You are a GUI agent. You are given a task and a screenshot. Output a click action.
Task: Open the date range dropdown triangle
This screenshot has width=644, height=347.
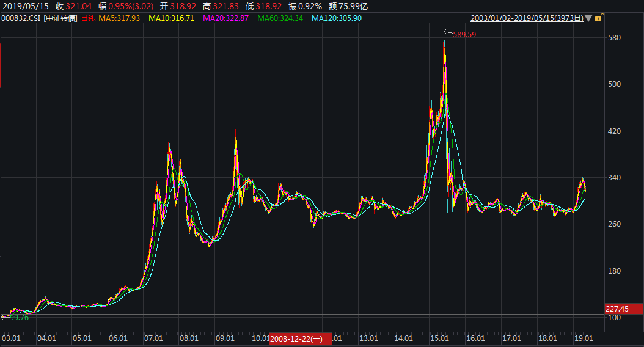tap(588, 18)
